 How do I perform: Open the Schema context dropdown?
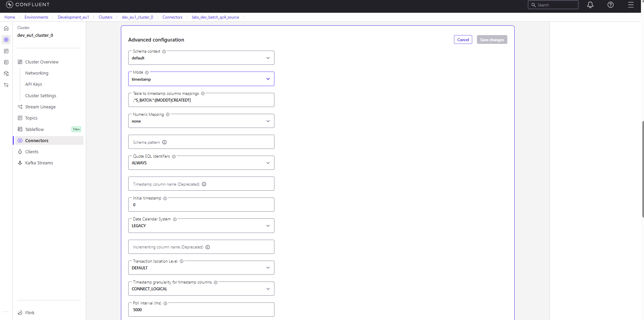coord(201,58)
